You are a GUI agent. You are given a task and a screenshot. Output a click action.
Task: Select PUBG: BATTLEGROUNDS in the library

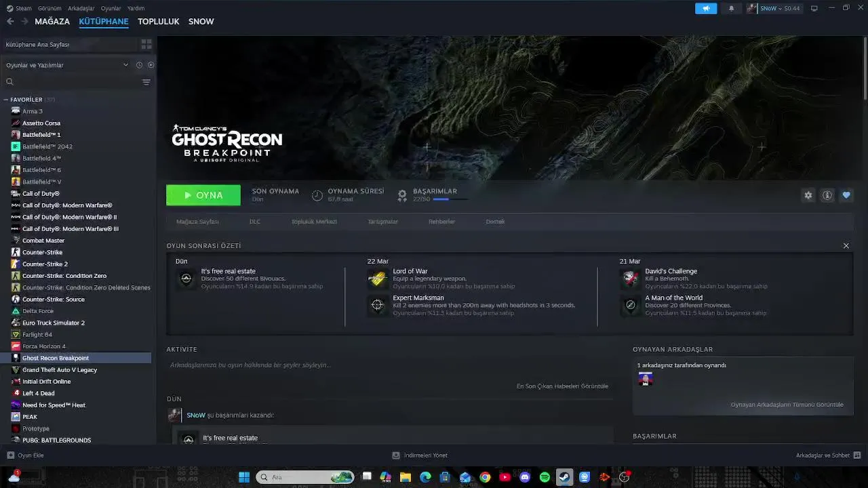click(56, 440)
